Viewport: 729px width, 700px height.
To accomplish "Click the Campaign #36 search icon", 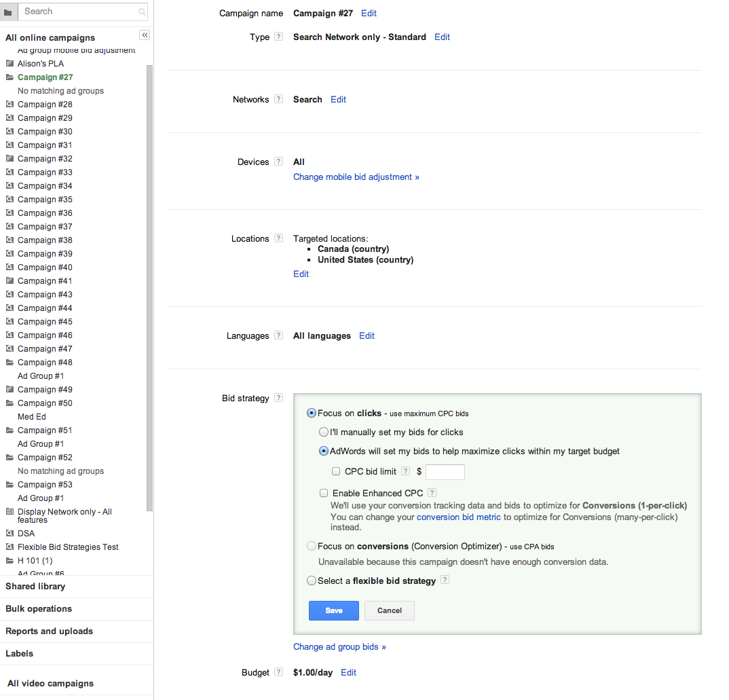I will (x=10, y=213).
